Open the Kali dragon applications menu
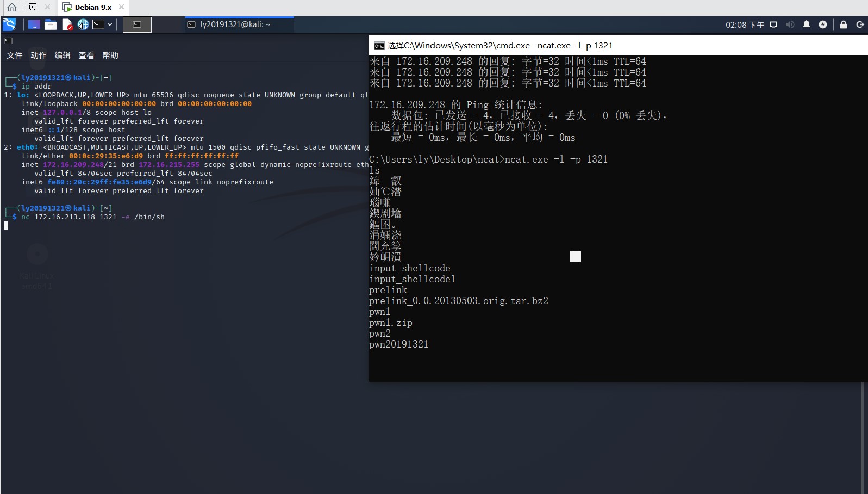 point(9,24)
